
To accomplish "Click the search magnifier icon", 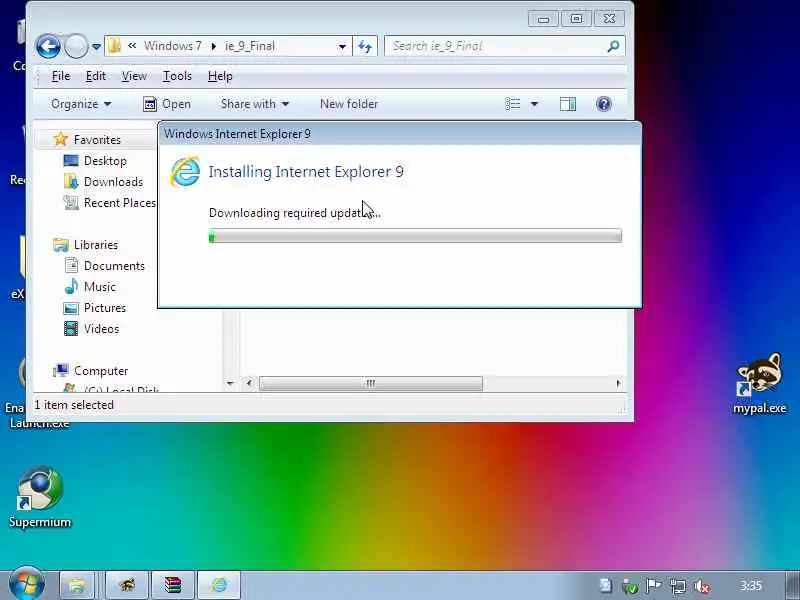I will 613,46.
